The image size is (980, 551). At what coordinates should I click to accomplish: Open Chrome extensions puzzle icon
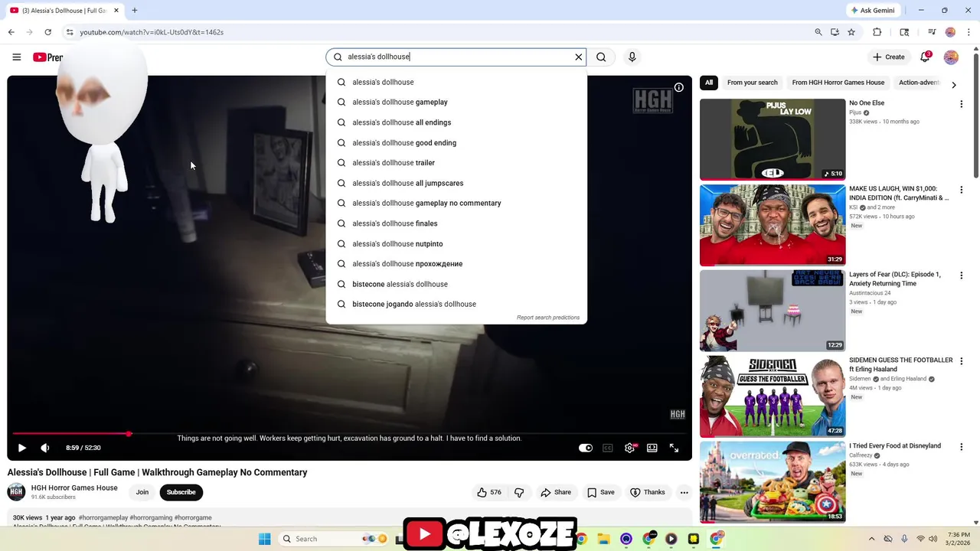877,32
